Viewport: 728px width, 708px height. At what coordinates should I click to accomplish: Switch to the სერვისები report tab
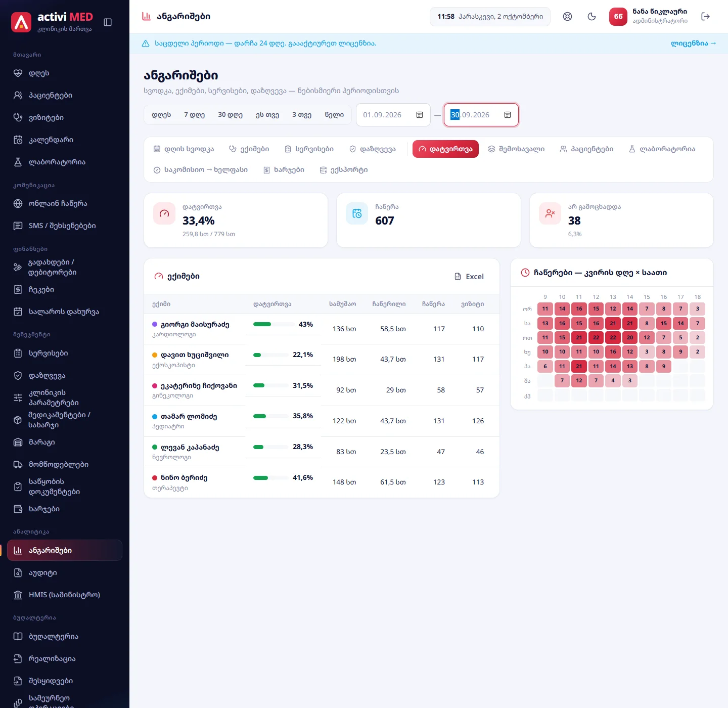click(x=309, y=149)
